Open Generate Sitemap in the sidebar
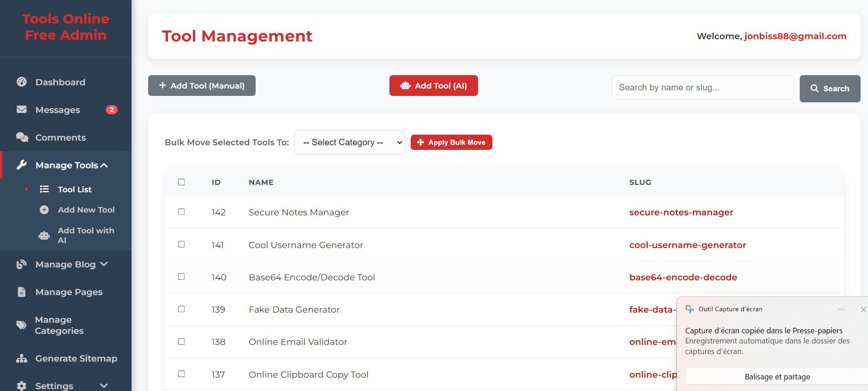This screenshot has height=391, width=868. (66, 358)
